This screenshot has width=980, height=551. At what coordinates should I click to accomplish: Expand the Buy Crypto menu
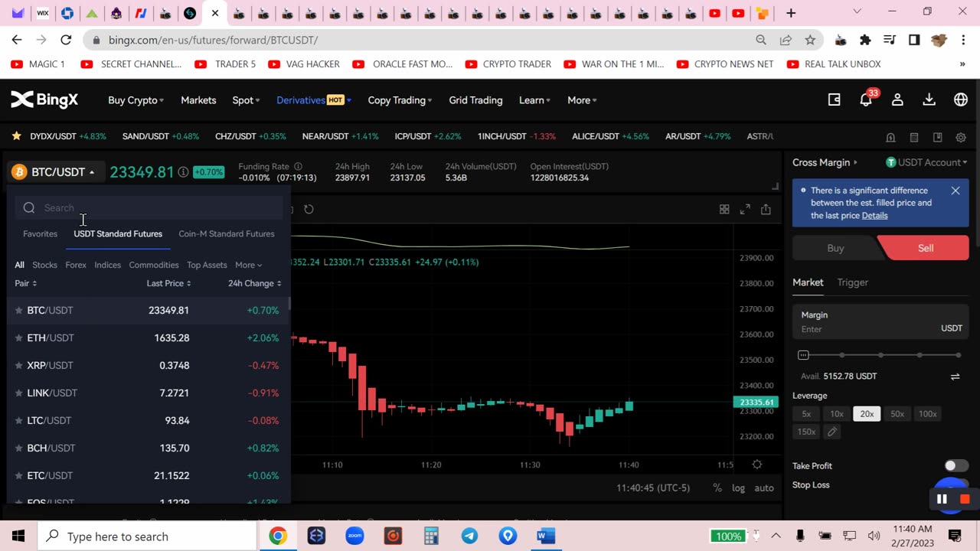pos(136,100)
